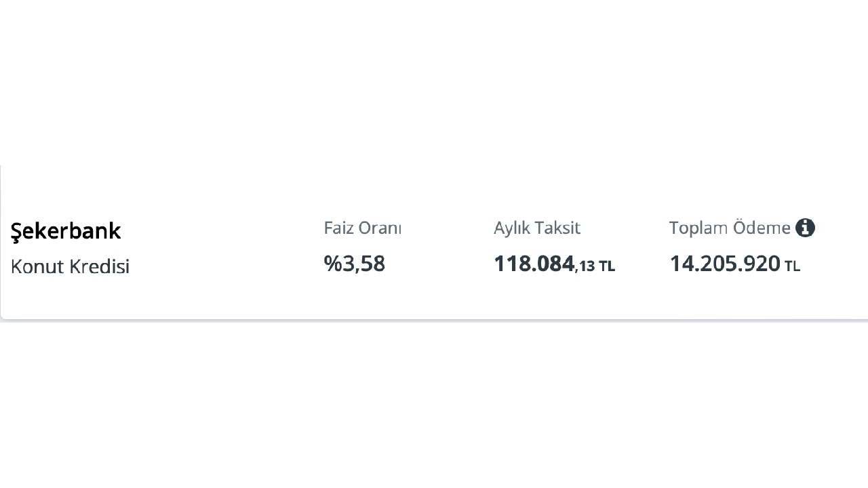Click the card's rounded bottom-left corner
Viewport: 868px width, 488px height.
(4, 315)
